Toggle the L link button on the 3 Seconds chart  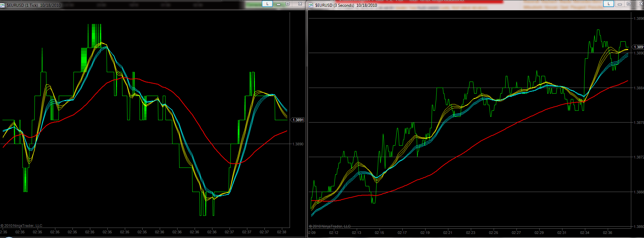click(x=608, y=4)
